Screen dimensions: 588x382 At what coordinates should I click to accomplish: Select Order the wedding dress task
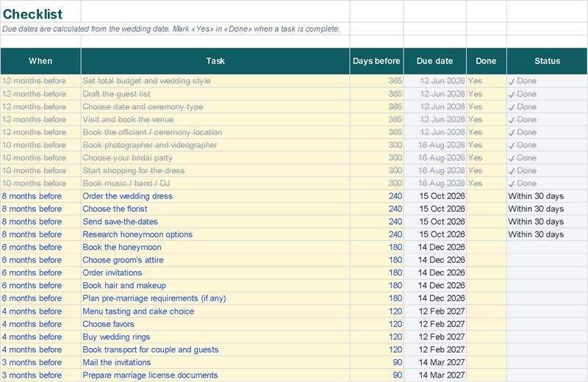pyautogui.click(x=215, y=196)
